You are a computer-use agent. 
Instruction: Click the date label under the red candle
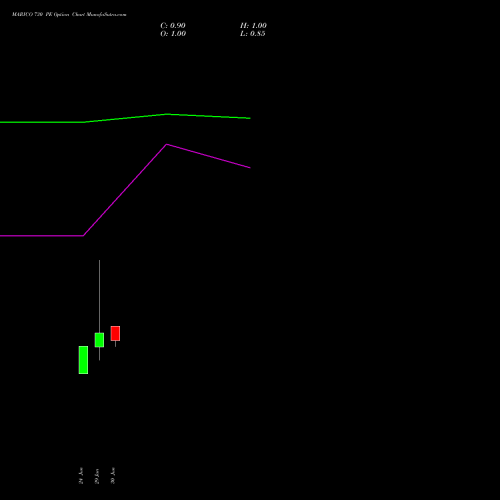pyautogui.click(x=113, y=476)
